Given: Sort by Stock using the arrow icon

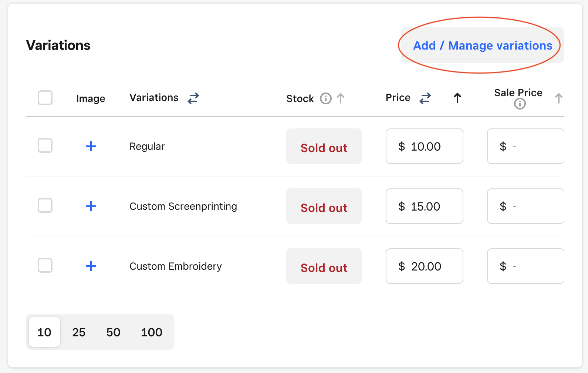Looking at the screenshot, I should point(341,98).
